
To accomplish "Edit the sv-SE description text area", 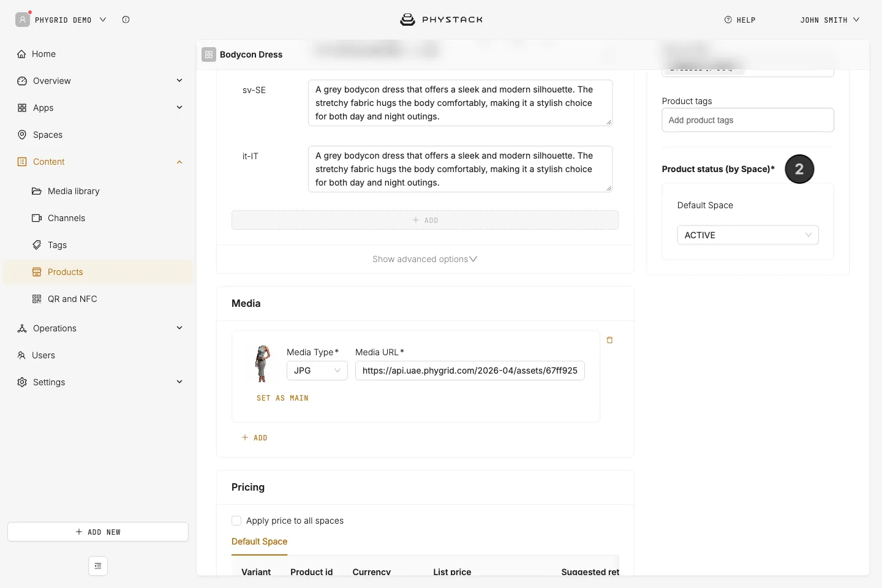I will click(x=460, y=103).
